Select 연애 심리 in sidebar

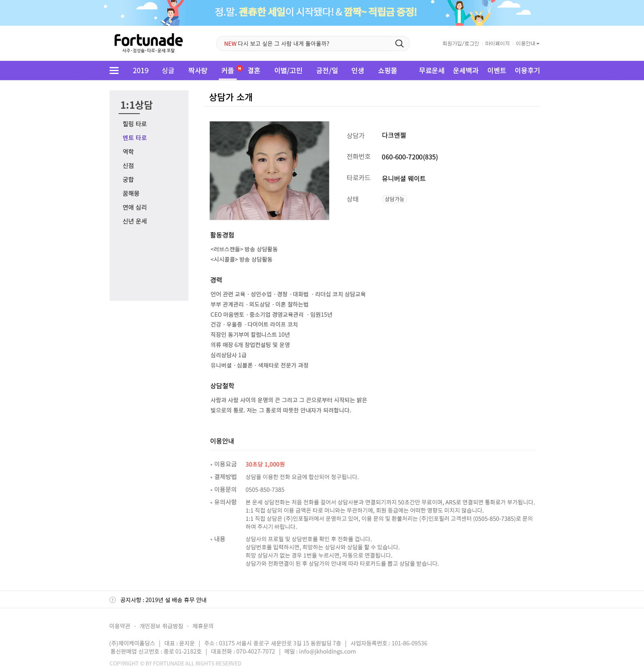coord(135,207)
